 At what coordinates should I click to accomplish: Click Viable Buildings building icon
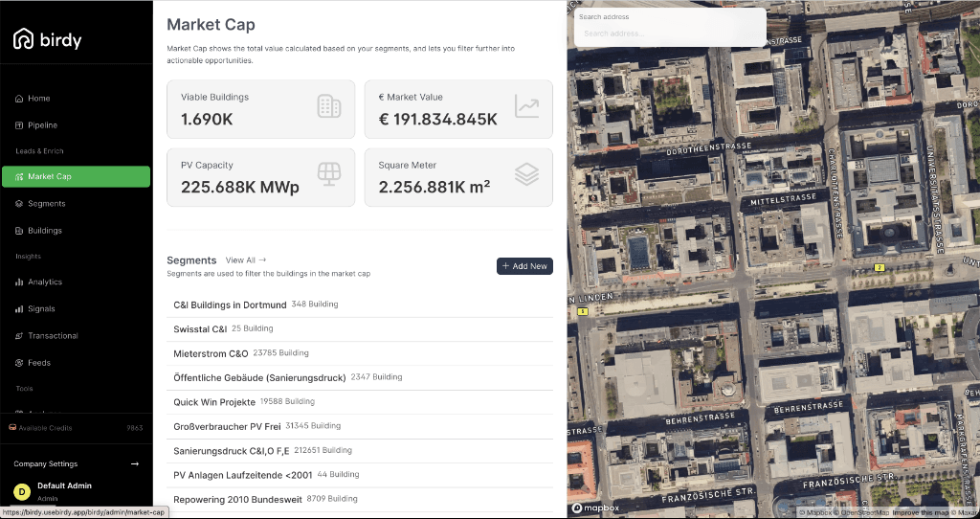(329, 106)
